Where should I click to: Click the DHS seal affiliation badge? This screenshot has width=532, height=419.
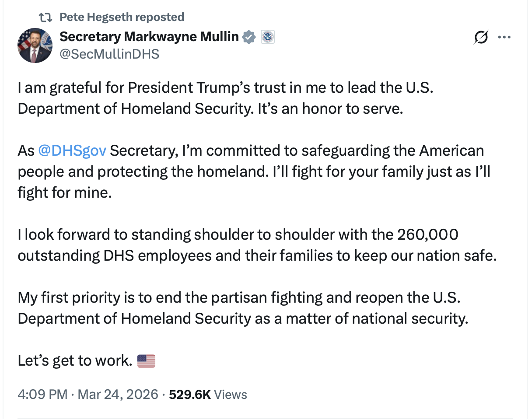pos(267,37)
